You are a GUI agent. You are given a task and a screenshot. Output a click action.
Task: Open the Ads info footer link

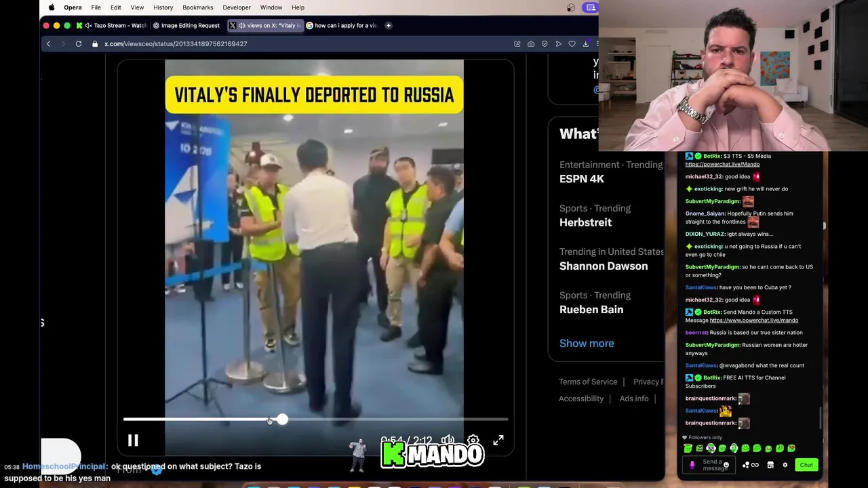pos(634,399)
